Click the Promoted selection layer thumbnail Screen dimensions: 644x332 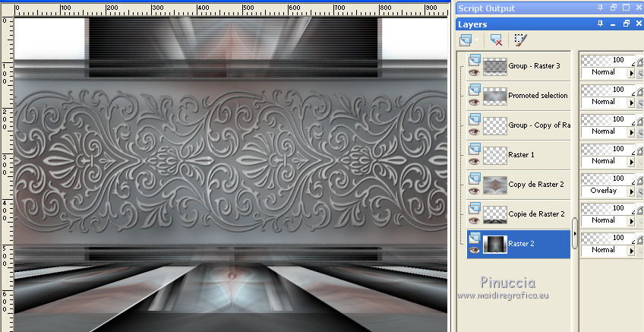pos(495,96)
